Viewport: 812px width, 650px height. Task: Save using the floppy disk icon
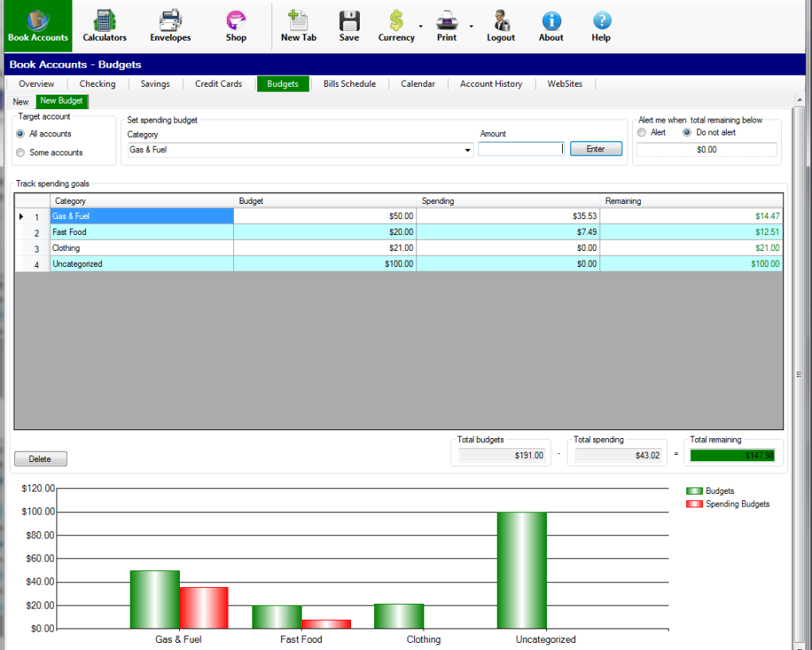click(349, 25)
